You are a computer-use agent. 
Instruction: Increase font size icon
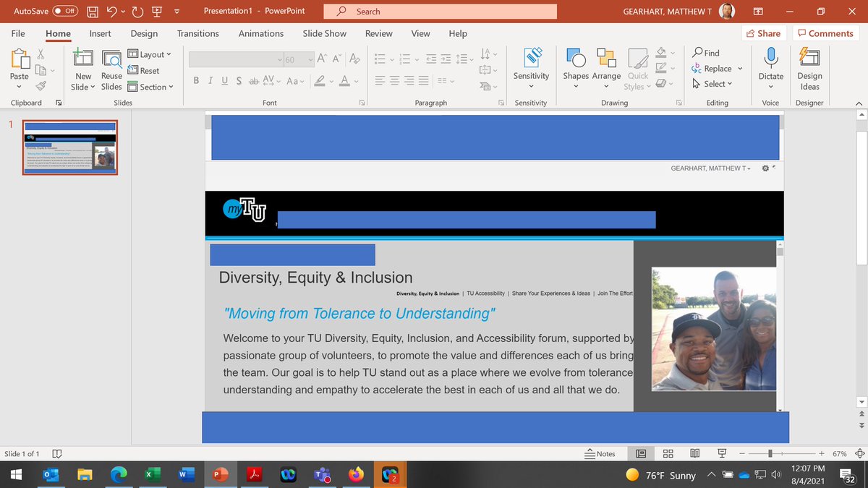pyautogui.click(x=322, y=59)
